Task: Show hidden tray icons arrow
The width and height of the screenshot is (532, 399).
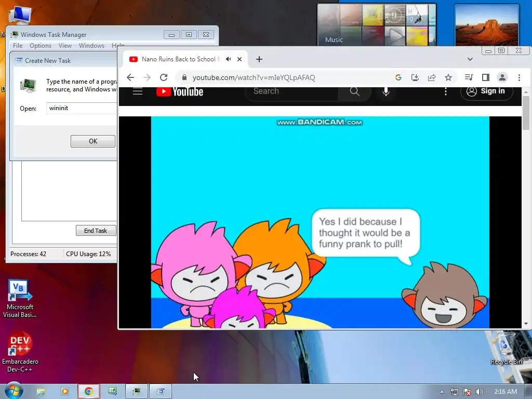Action: 442,392
